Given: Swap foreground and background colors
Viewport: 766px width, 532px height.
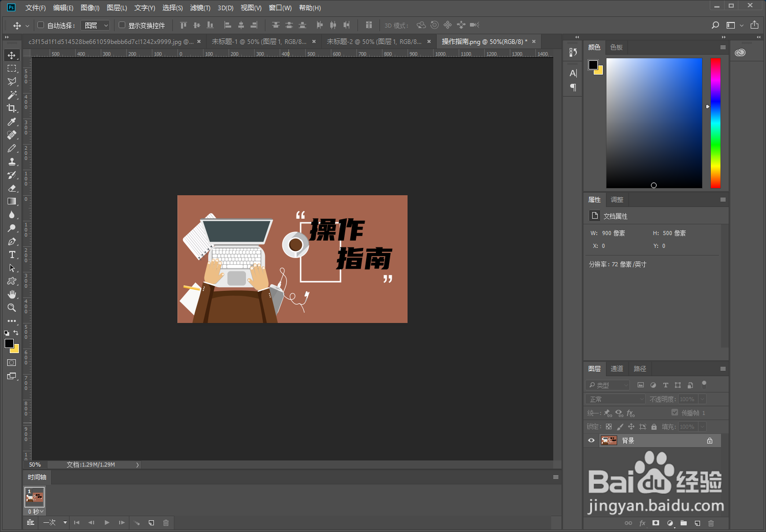Looking at the screenshot, I should (16, 333).
